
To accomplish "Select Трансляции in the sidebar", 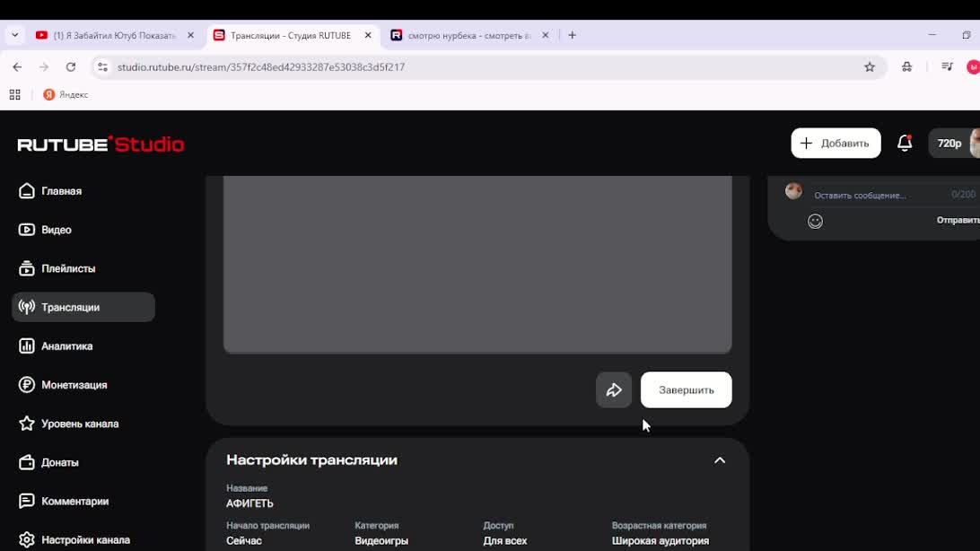I will pos(83,308).
